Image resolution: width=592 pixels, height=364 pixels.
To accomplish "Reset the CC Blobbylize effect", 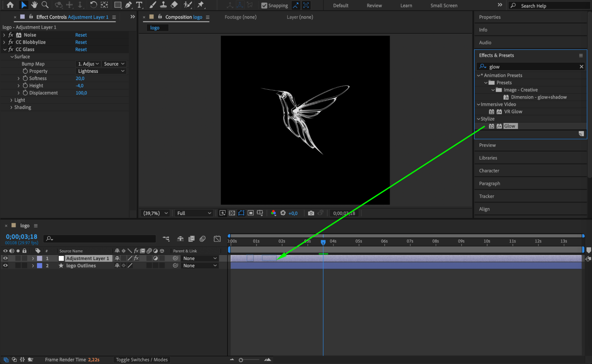I will pyautogui.click(x=81, y=42).
